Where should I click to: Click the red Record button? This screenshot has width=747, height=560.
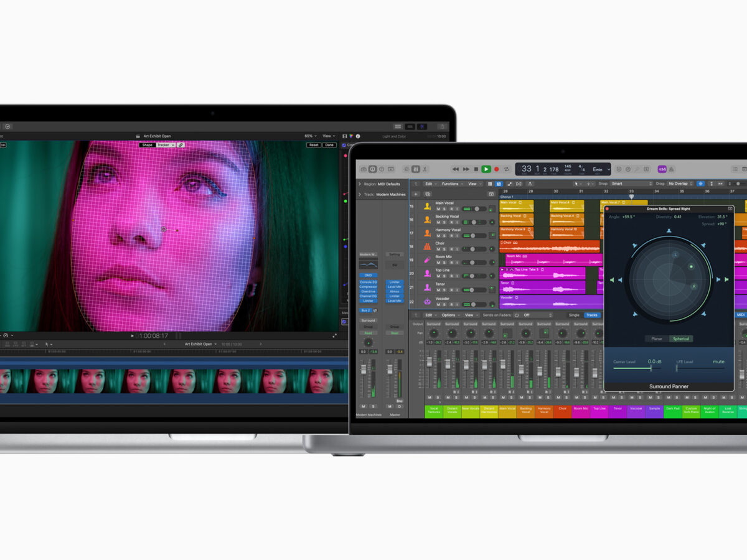click(x=496, y=169)
